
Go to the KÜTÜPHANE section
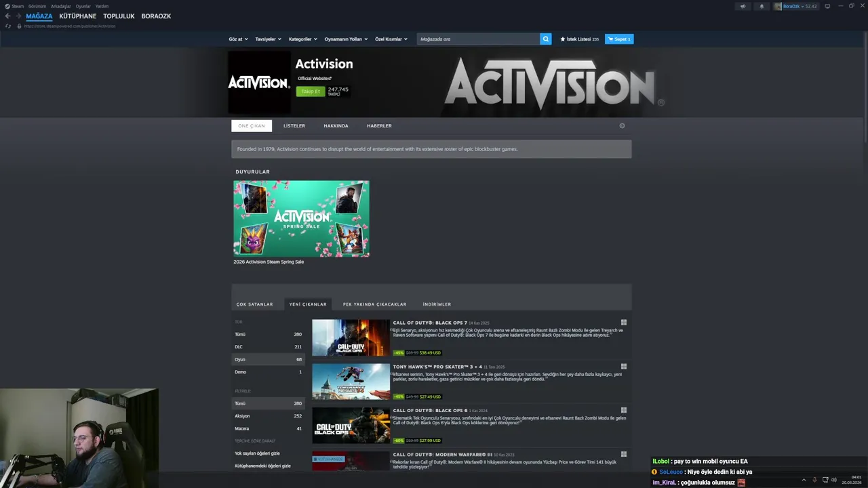pyautogui.click(x=77, y=16)
